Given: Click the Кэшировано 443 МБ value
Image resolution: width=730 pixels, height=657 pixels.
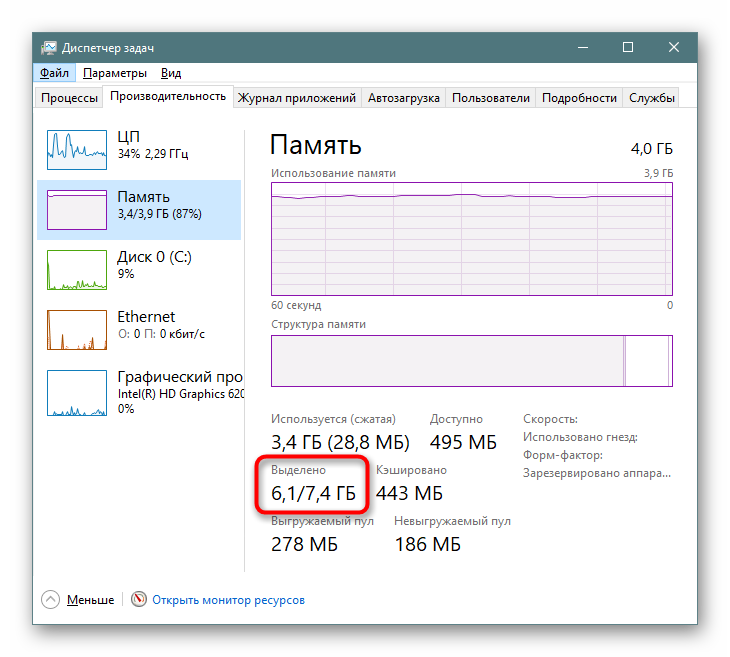Looking at the screenshot, I should (x=409, y=493).
